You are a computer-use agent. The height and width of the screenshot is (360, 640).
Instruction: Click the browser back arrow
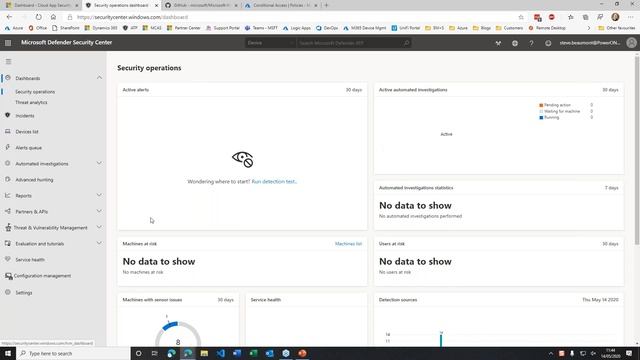9,17
